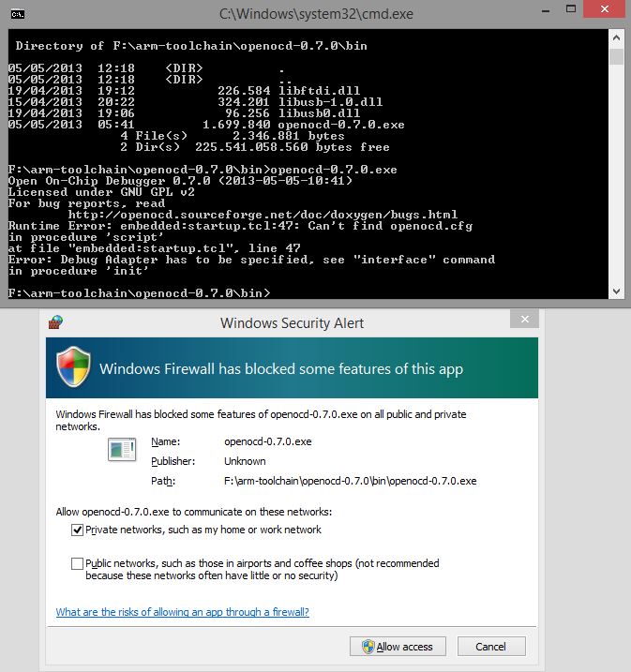Screen dimensions: 631x672
Task: Click the Licensed under GNU GPL v2 line
Action: [x=101, y=192]
